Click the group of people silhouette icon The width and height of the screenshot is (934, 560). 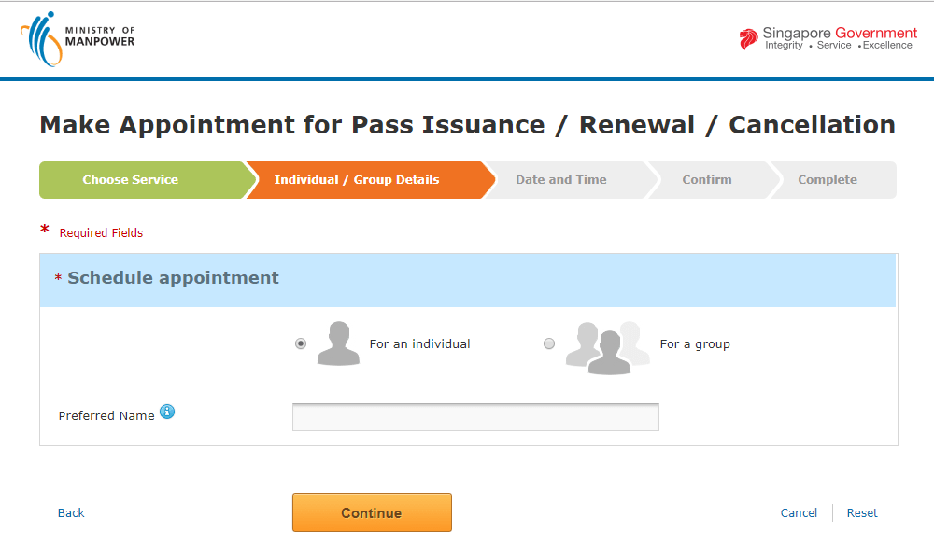(x=607, y=346)
